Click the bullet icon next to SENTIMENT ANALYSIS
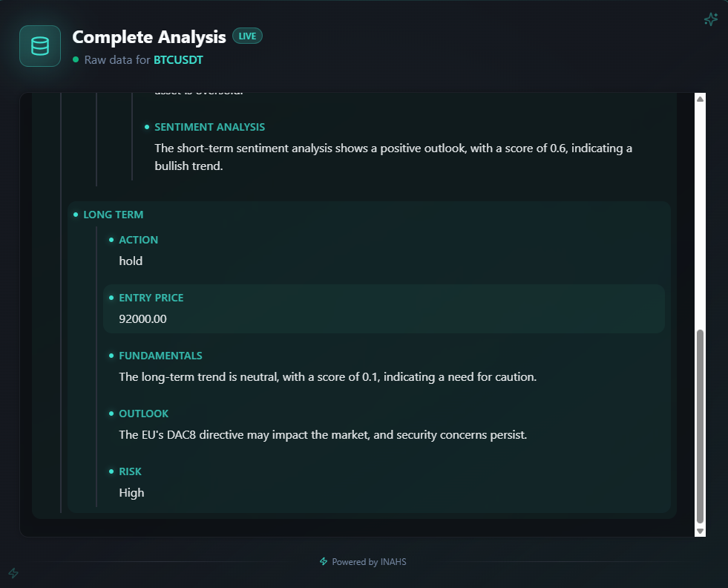 coord(146,126)
